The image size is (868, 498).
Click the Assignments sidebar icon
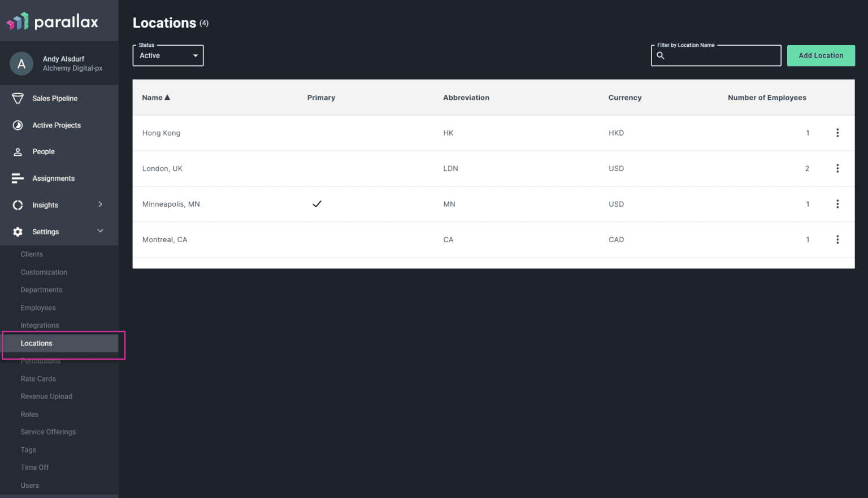[x=18, y=178]
